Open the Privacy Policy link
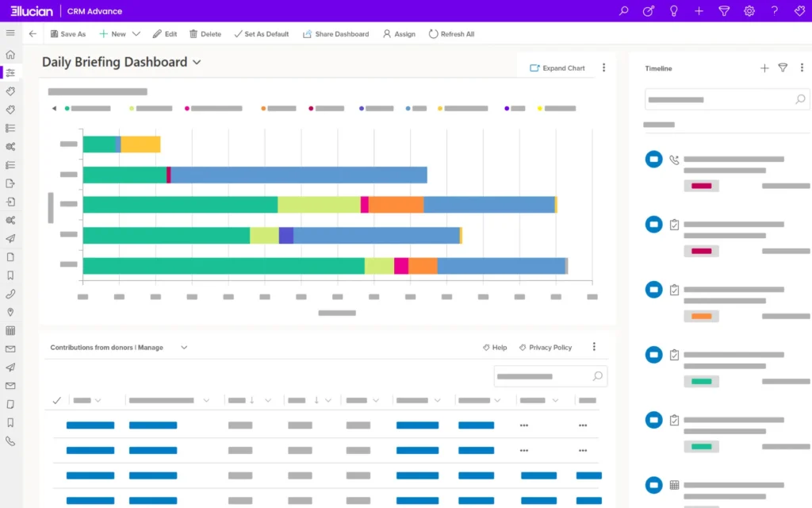Screen dimensions: 812x508 click(x=546, y=348)
